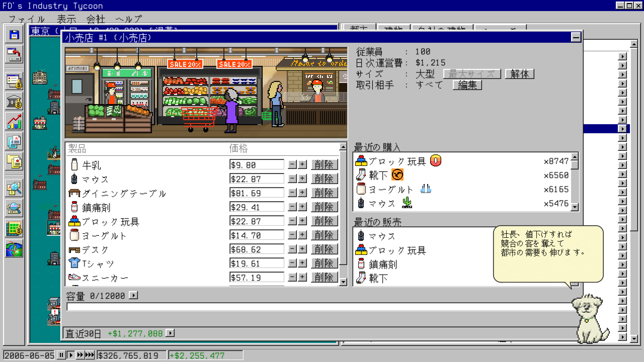Screen dimensions: 644x362
Task: Open the finance list with coin icon
Action: 14,81
